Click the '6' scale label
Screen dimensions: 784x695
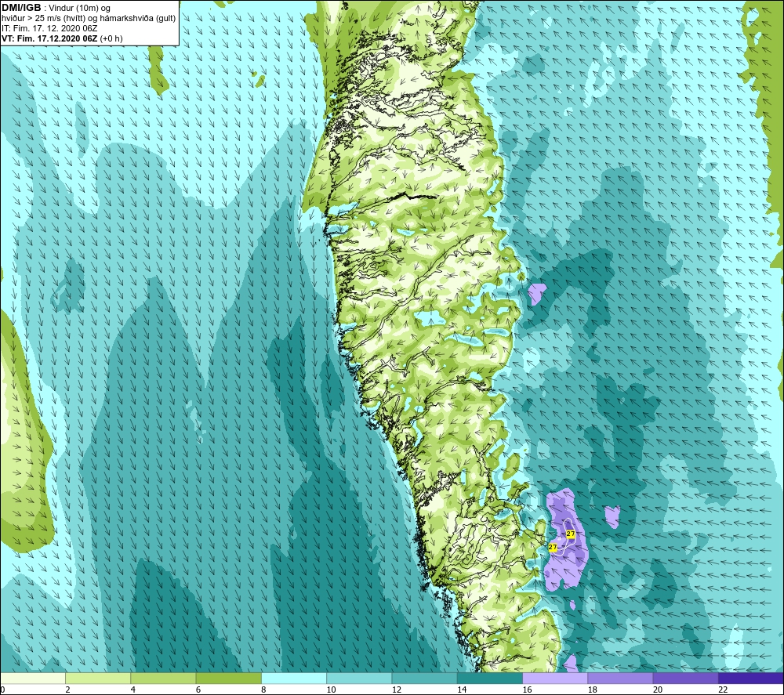tap(198, 690)
